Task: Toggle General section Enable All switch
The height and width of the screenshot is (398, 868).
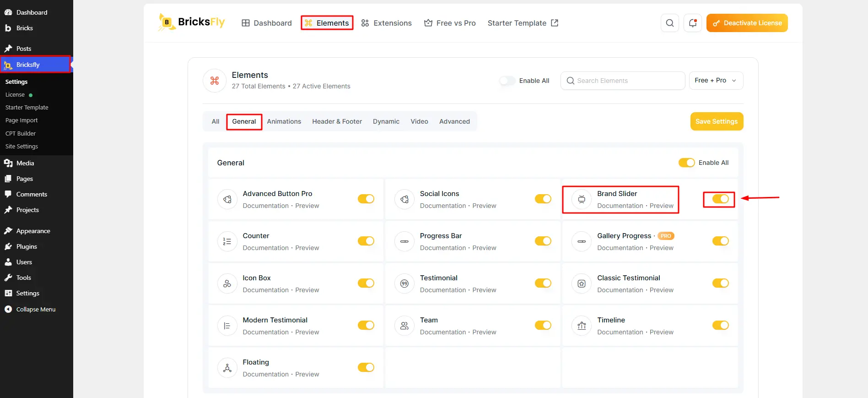Action: point(686,163)
